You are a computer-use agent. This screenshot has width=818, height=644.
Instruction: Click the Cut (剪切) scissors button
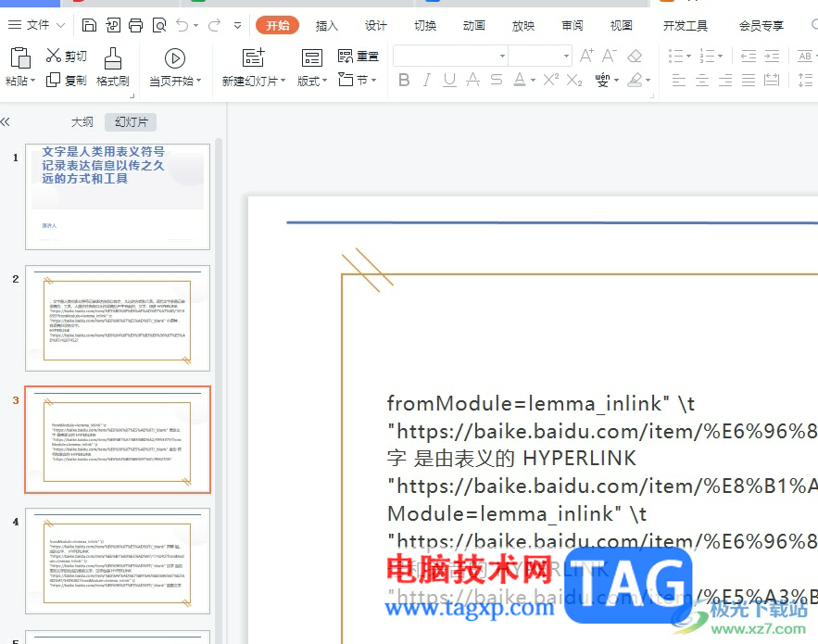(x=67, y=56)
